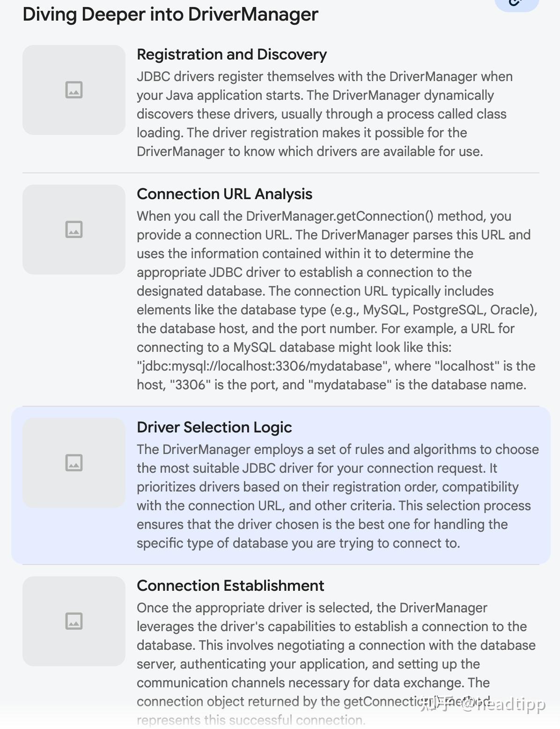Click the image placeholder icon beside Registration and Discovery
Viewport: 560px width, 729px height.
pyautogui.click(x=74, y=90)
